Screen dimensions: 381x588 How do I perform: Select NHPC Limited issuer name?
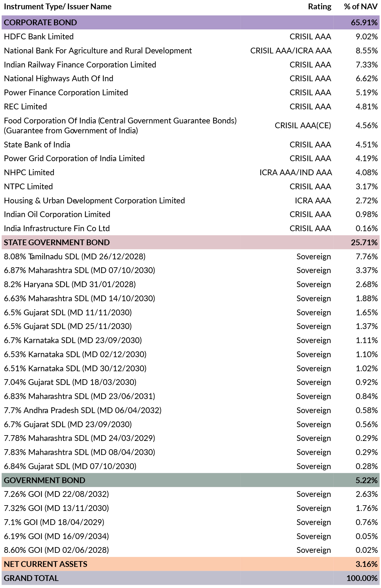(29, 173)
